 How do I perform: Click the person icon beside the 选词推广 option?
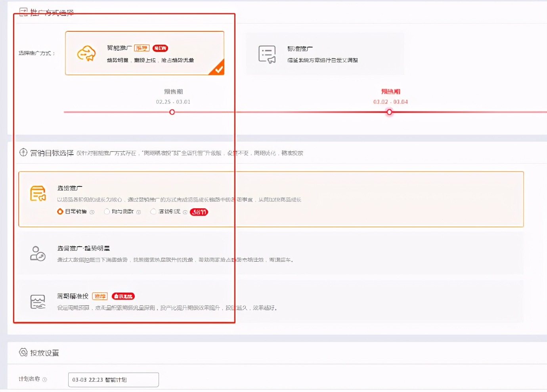pyautogui.click(x=38, y=253)
